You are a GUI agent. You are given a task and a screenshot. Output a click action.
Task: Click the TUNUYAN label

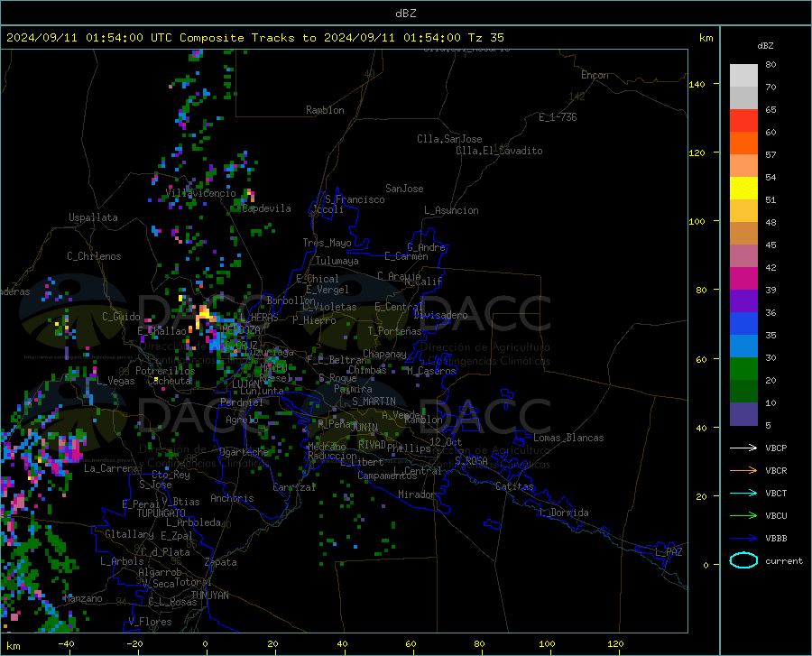pyautogui.click(x=209, y=596)
